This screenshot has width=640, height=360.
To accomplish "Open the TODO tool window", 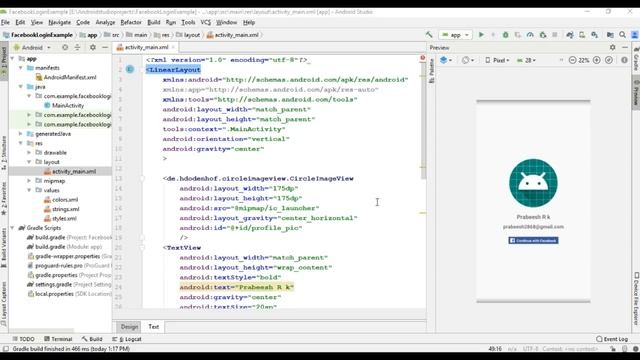I will click(23, 339).
